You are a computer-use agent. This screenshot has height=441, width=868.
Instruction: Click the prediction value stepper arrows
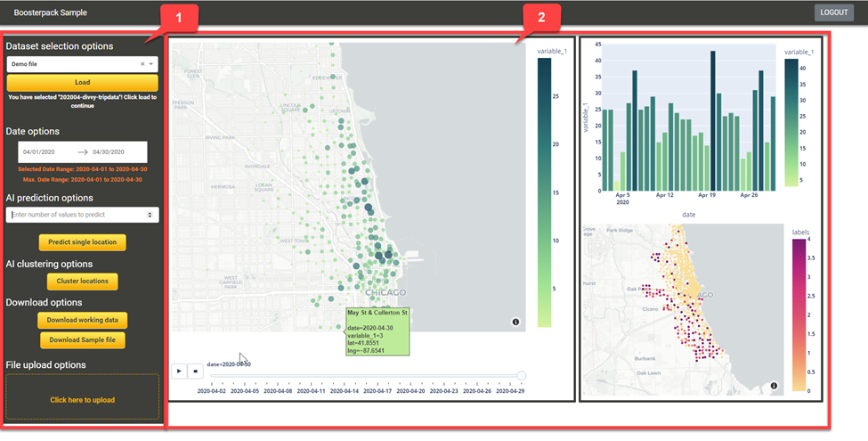point(150,215)
